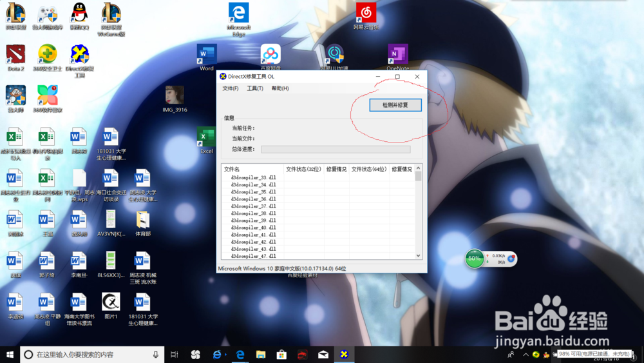
Task: Open the 360安全卫士 desktop shortcut
Action: point(48,58)
